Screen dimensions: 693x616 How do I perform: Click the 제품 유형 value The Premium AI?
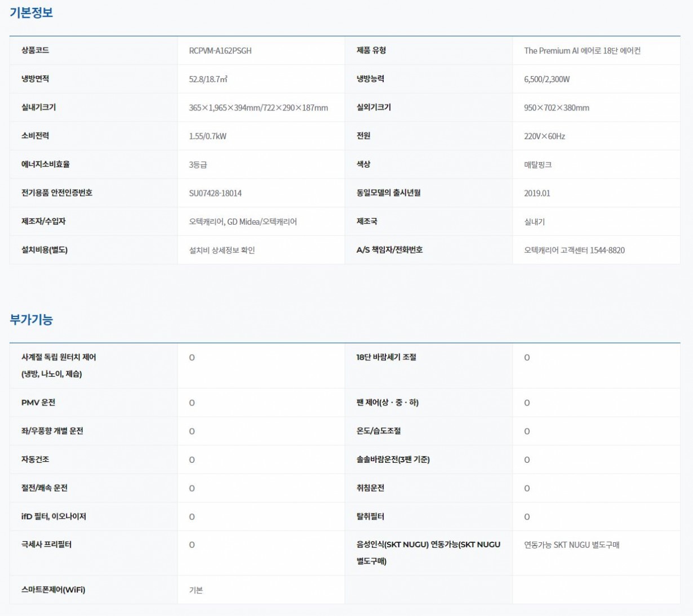tap(582, 51)
